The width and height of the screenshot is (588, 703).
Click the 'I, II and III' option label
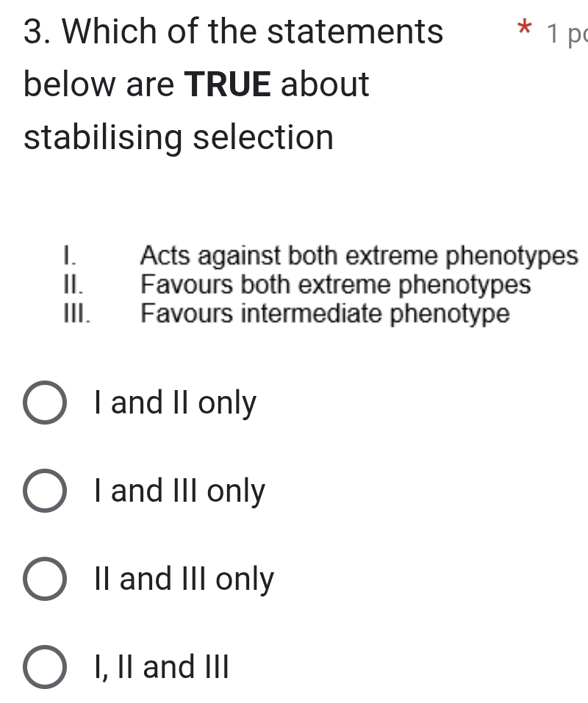click(162, 667)
